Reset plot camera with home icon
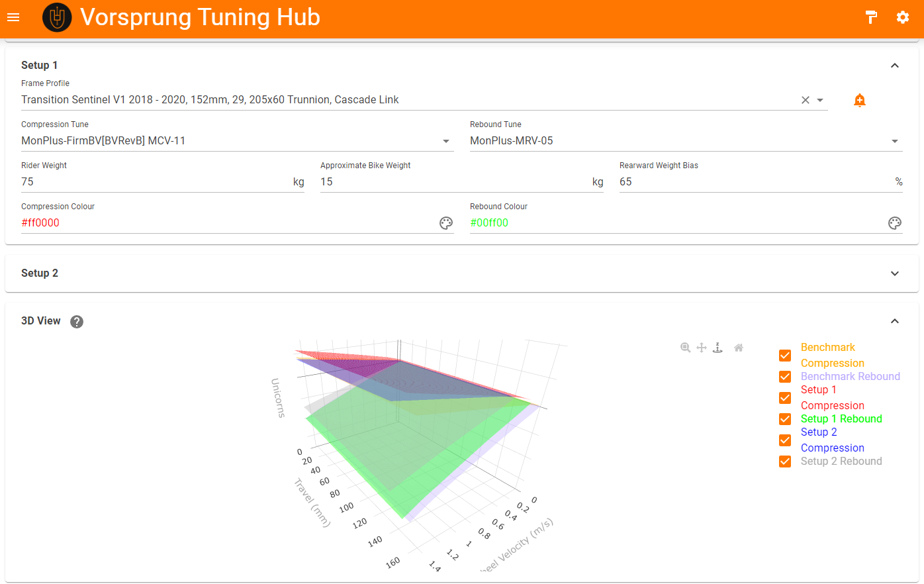 click(739, 348)
